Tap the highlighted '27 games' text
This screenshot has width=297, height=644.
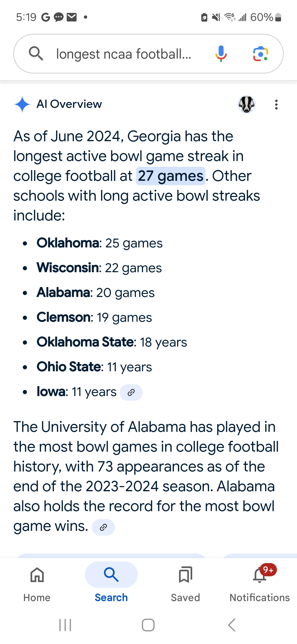(170, 176)
